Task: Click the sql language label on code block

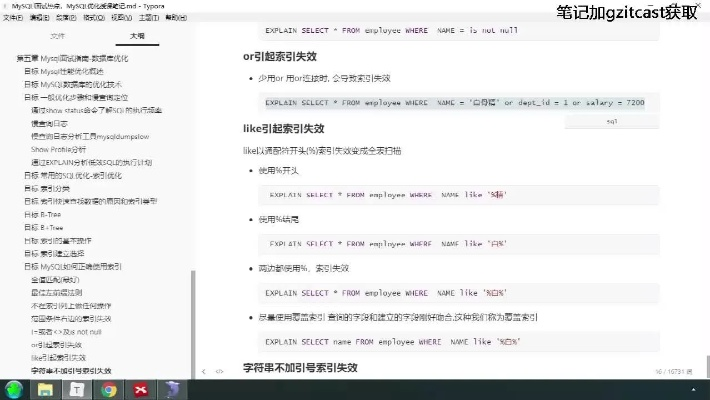Action: [612, 121]
